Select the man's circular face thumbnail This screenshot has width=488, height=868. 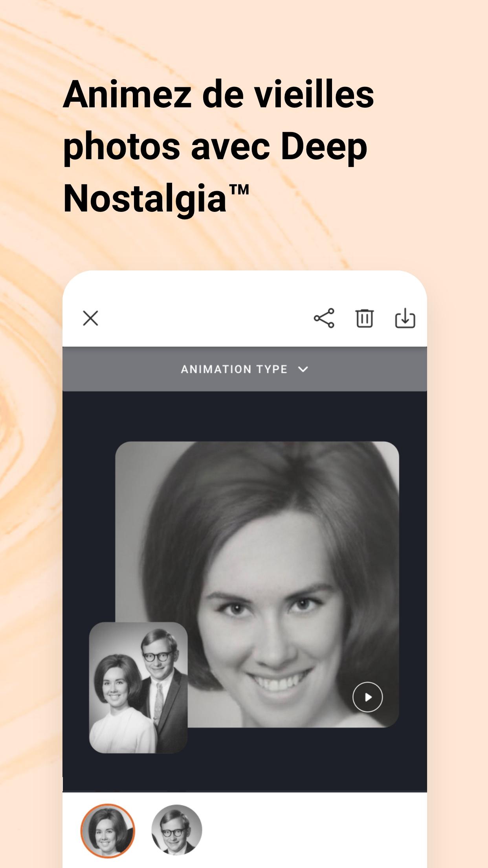(x=177, y=830)
